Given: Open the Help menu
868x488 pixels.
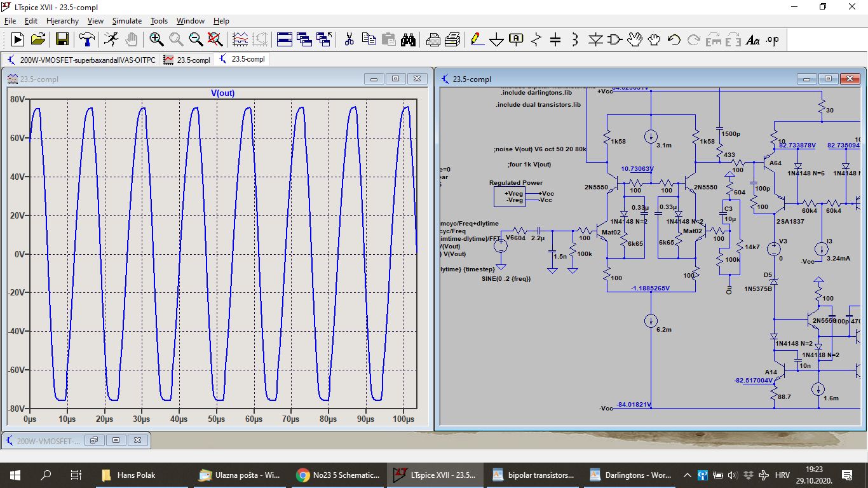Looking at the screenshot, I should (x=221, y=21).
